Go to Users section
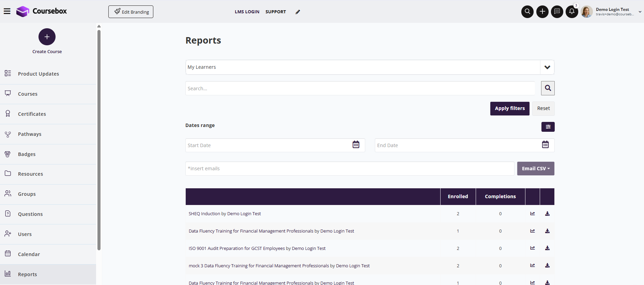 [48, 234]
